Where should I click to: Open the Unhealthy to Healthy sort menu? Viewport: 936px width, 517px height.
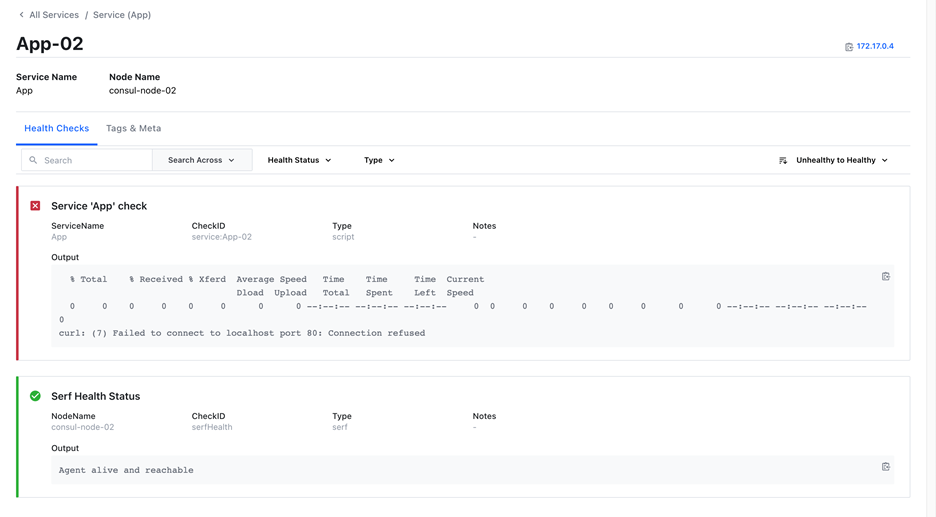coord(841,160)
